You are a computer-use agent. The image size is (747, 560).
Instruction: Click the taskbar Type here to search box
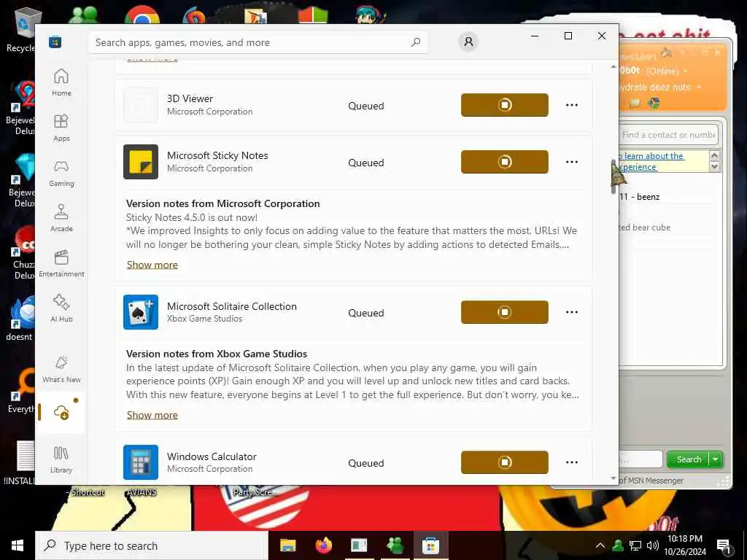tap(152, 545)
